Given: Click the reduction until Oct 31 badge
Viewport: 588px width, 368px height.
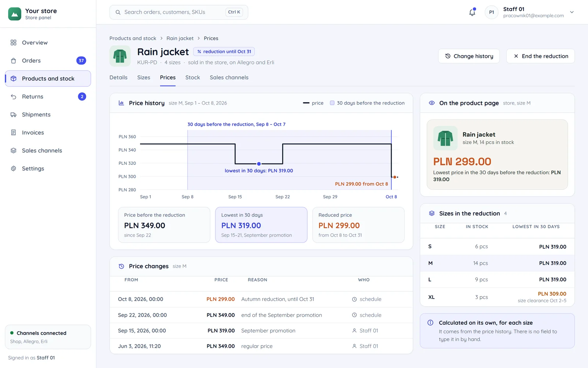Looking at the screenshot, I should [x=224, y=52].
